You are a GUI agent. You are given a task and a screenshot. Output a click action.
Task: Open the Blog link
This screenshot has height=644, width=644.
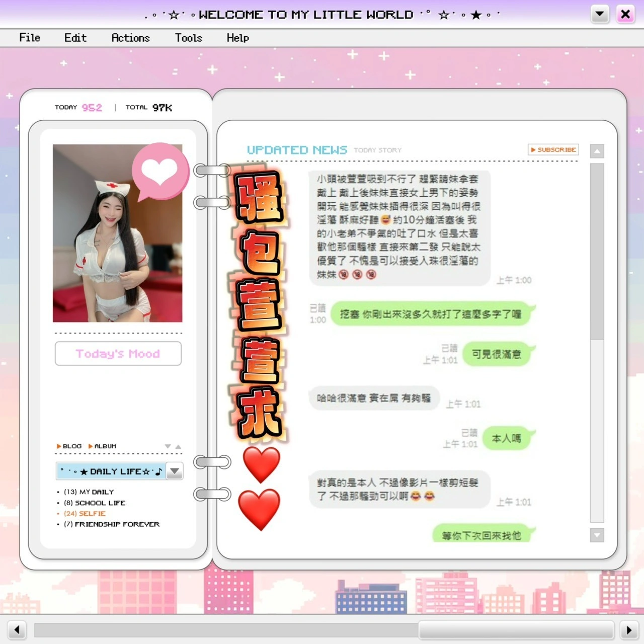(69, 446)
